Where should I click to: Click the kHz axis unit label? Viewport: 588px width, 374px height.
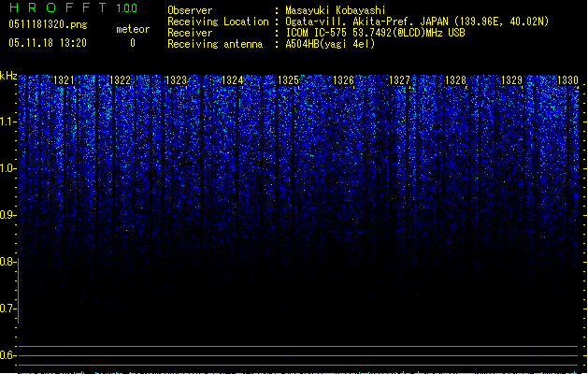click(x=8, y=76)
